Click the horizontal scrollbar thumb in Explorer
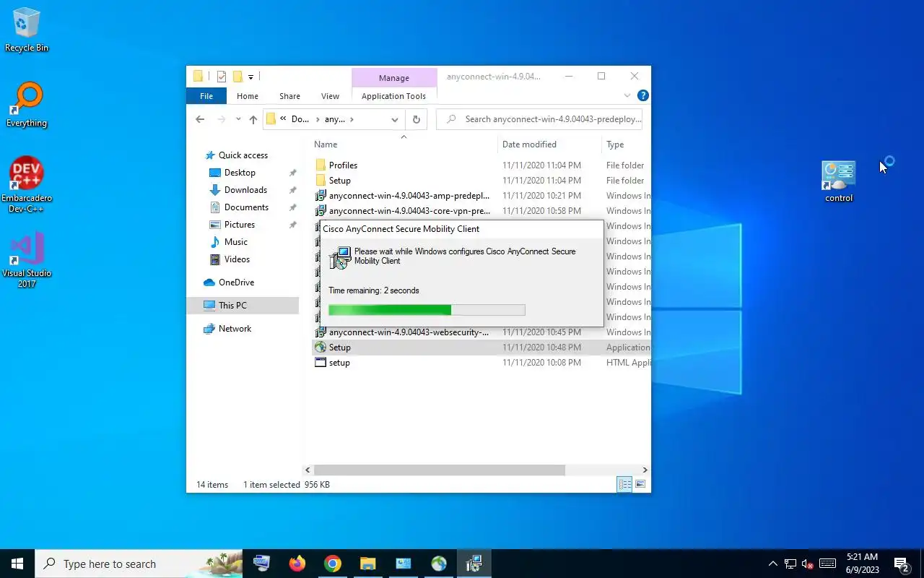Viewport: 924px width, 578px height. 439,470
